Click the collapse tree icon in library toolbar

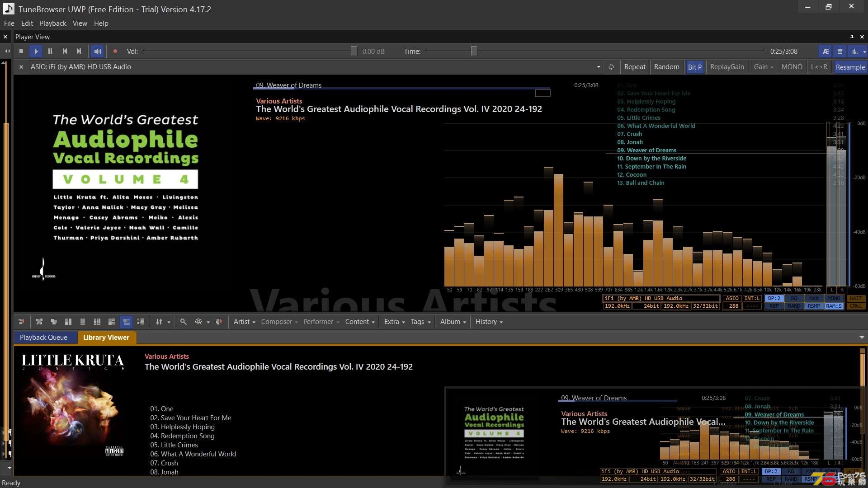[54, 322]
